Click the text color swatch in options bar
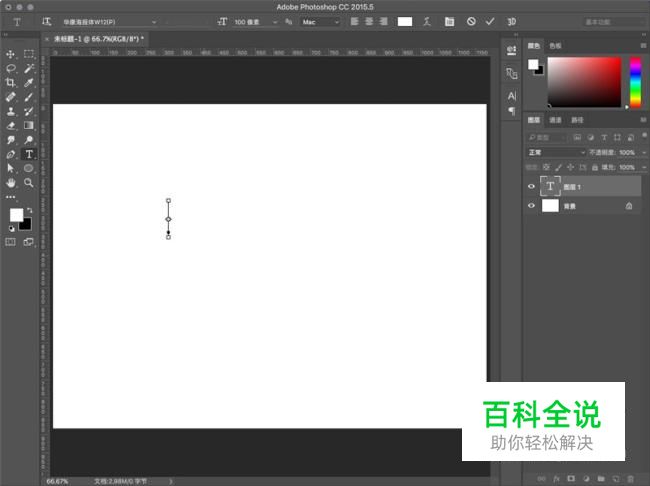The image size is (650, 486). (x=405, y=21)
